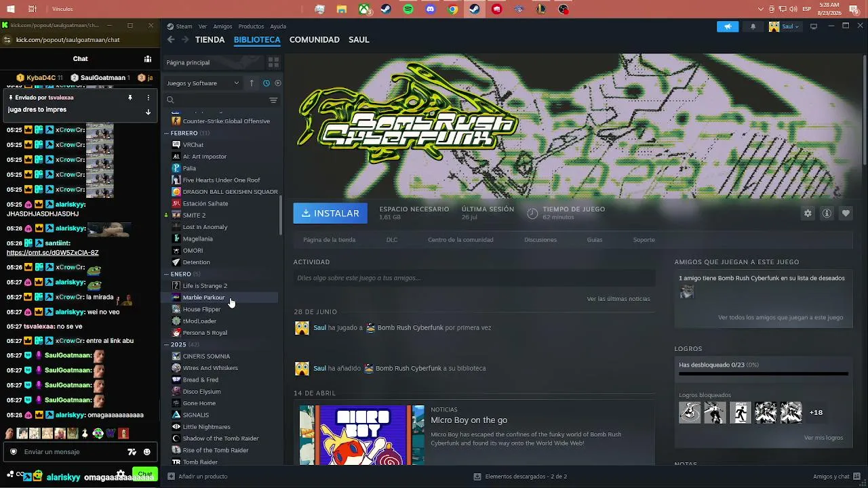Open the Amigos menu

click(222, 26)
